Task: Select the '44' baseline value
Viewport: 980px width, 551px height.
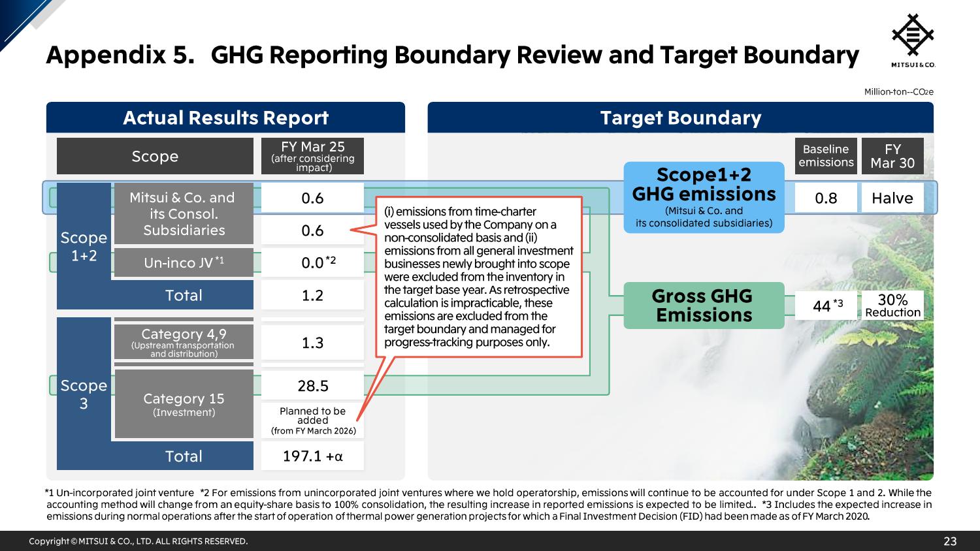Action: [x=826, y=305]
